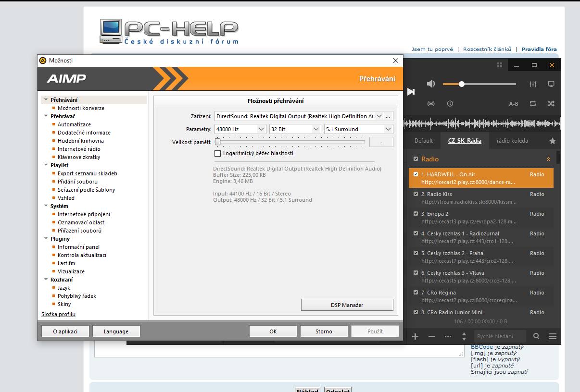Click the playlist search magnifier icon
The width and height of the screenshot is (580, 392).
point(536,336)
